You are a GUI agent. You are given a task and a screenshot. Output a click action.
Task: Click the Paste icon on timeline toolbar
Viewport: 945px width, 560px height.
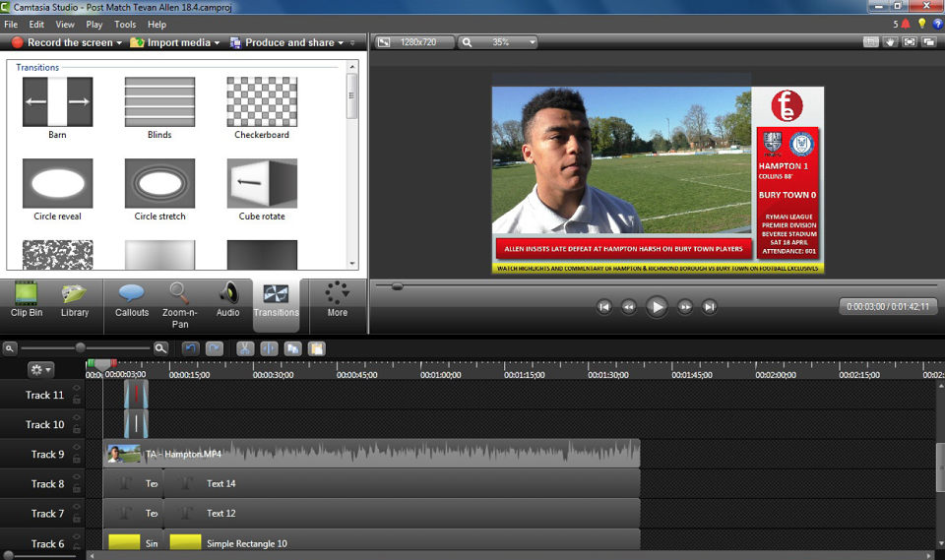coord(316,348)
